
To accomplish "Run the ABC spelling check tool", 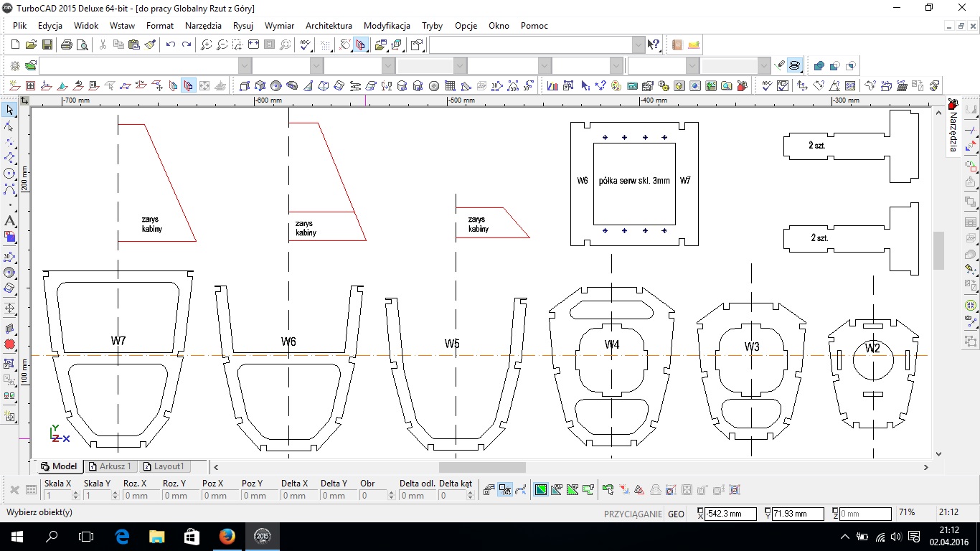I will tap(306, 44).
